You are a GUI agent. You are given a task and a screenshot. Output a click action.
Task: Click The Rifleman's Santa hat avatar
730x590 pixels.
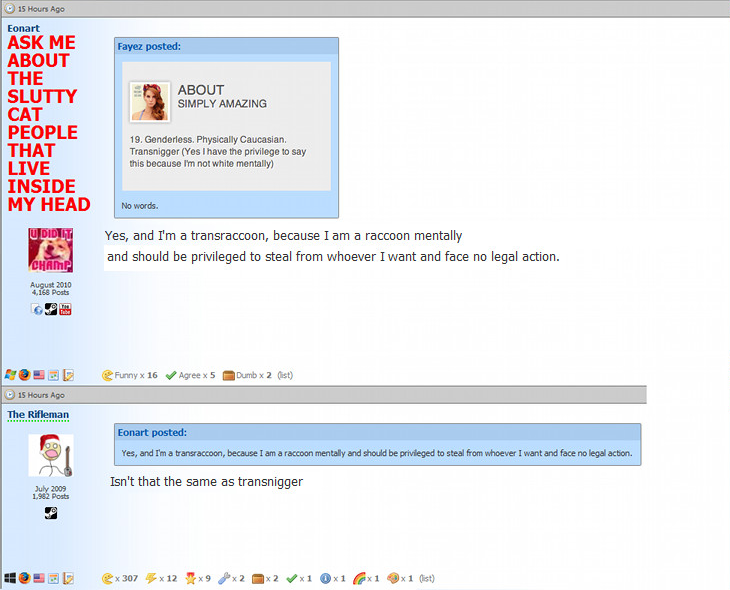(x=50, y=455)
